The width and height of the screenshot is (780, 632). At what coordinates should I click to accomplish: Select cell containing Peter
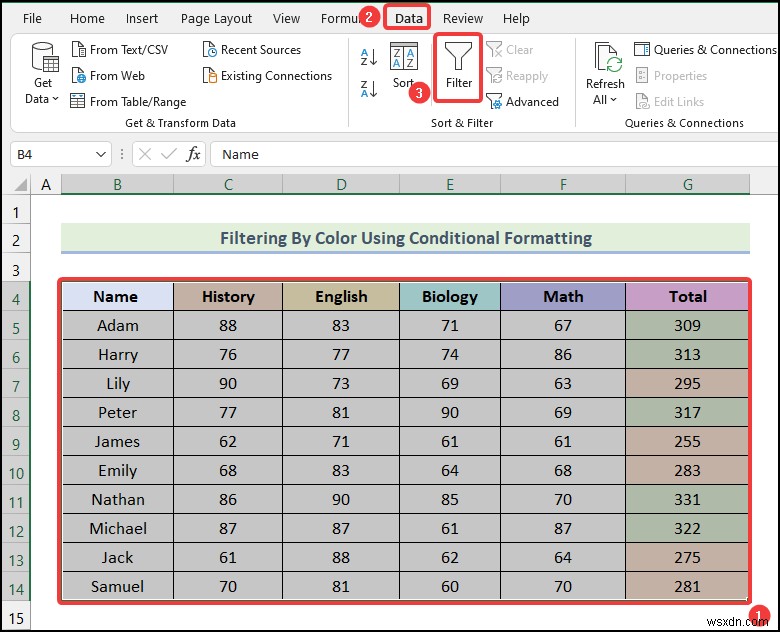pos(117,413)
